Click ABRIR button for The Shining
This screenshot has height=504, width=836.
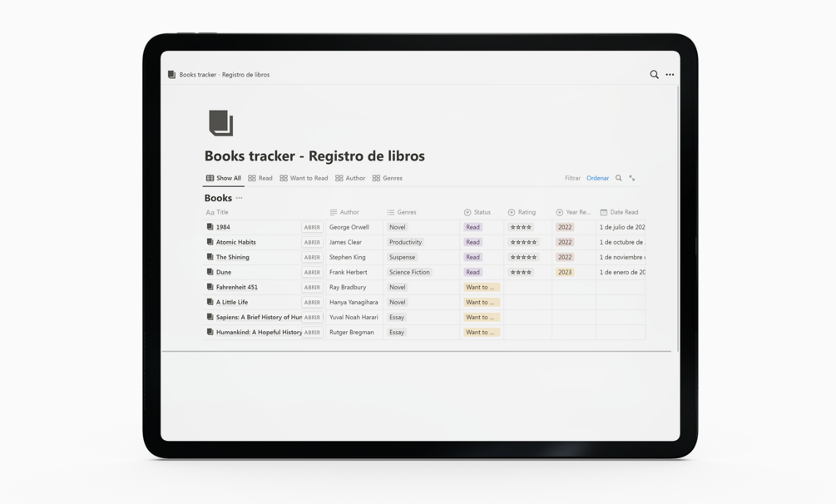pyautogui.click(x=312, y=257)
